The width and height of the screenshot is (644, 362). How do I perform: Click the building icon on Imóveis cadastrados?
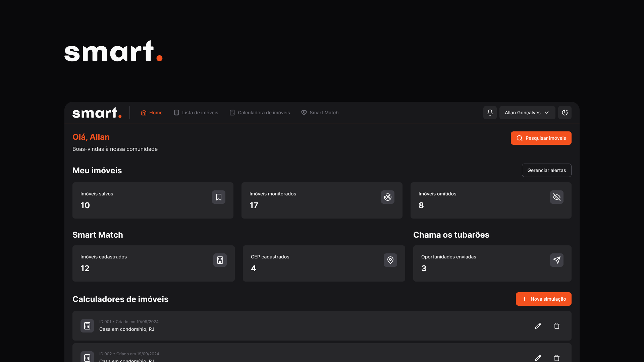click(x=220, y=260)
